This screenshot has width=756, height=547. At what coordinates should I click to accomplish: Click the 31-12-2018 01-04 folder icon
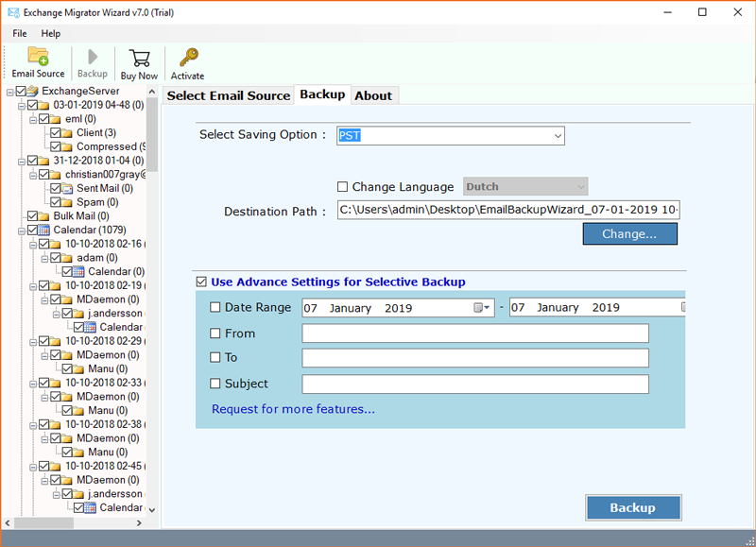(x=43, y=161)
